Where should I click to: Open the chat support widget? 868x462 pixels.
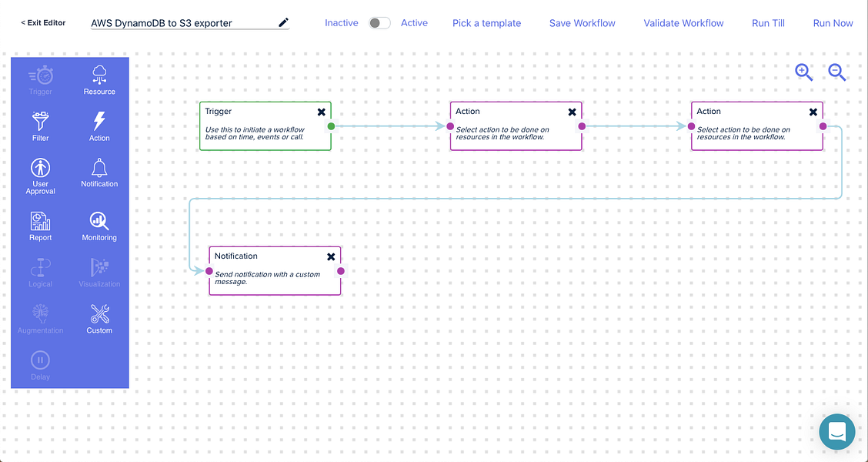pyautogui.click(x=837, y=431)
